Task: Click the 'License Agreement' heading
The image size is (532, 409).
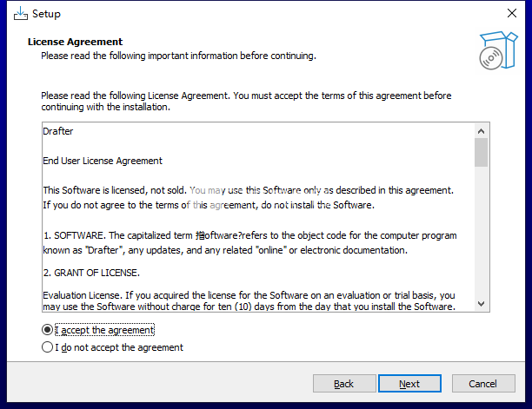Action: click(75, 42)
